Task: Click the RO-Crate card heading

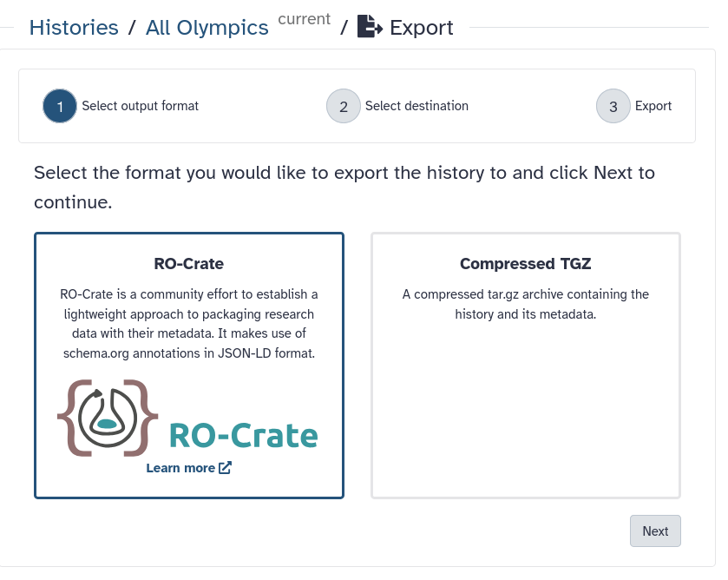Action: click(188, 263)
